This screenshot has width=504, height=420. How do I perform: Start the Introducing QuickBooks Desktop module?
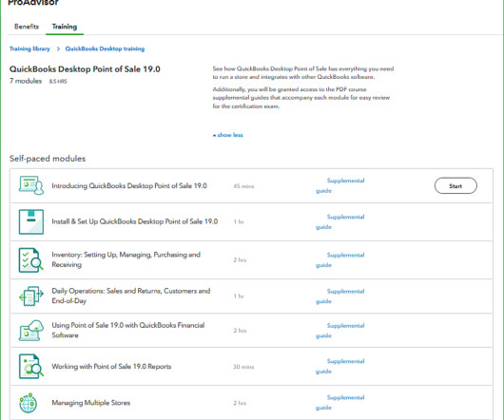tap(456, 185)
